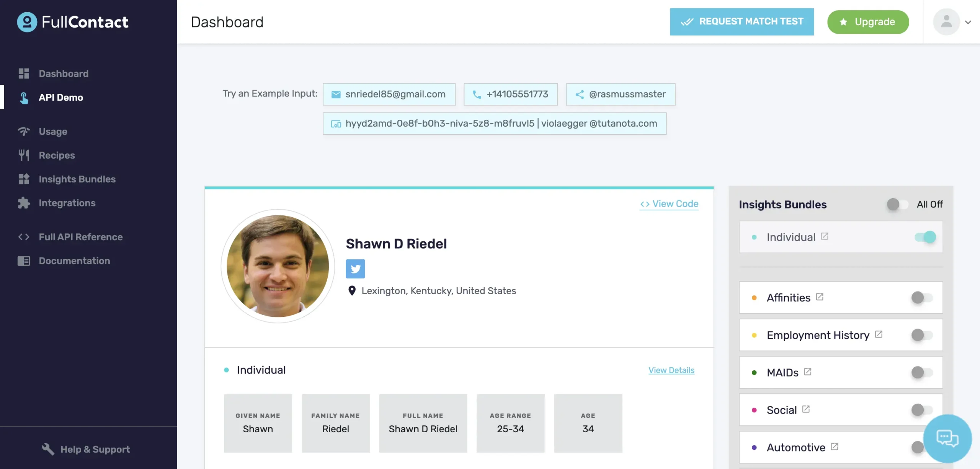Image resolution: width=980 pixels, height=469 pixels.
Task: Click the user avatar icon in header
Action: click(946, 22)
